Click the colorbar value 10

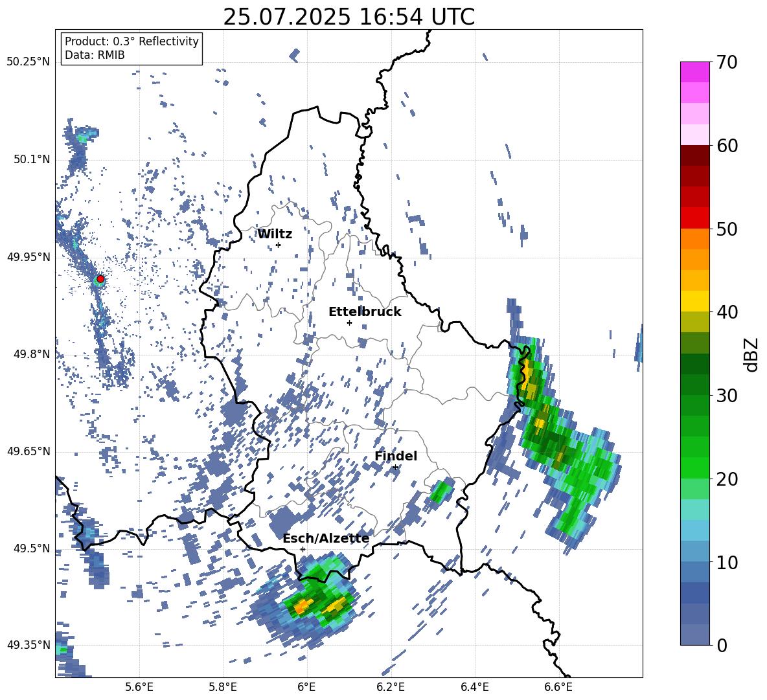(727, 562)
